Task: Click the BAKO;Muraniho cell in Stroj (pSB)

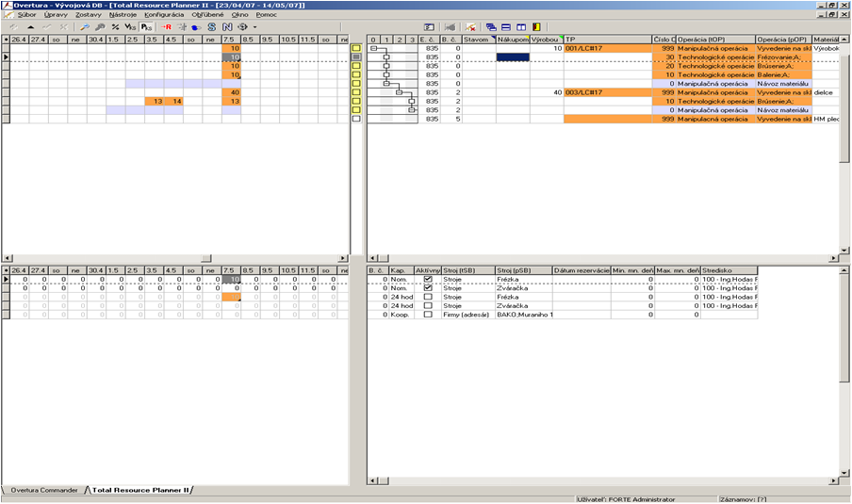Action: click(x=524, y=315)
